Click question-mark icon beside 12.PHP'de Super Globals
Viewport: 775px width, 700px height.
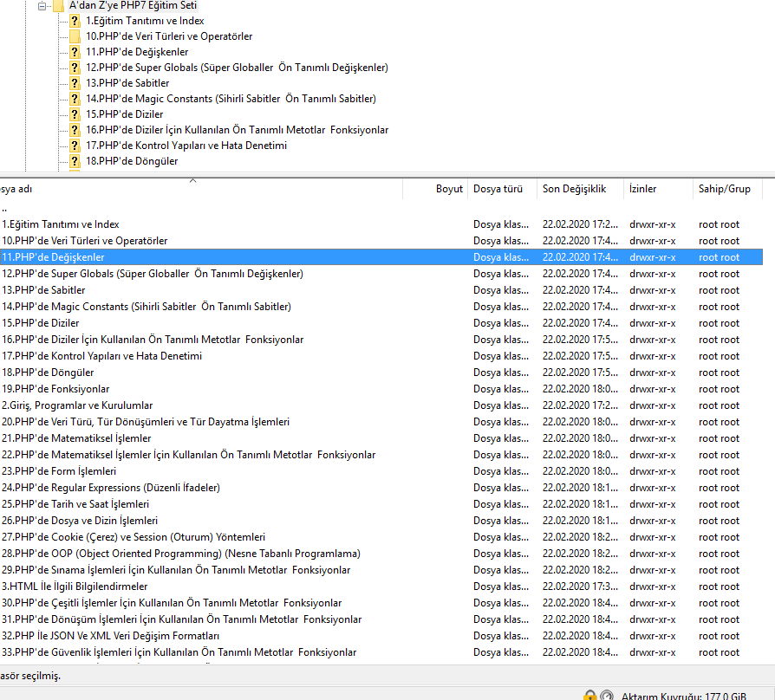[75, 68]
